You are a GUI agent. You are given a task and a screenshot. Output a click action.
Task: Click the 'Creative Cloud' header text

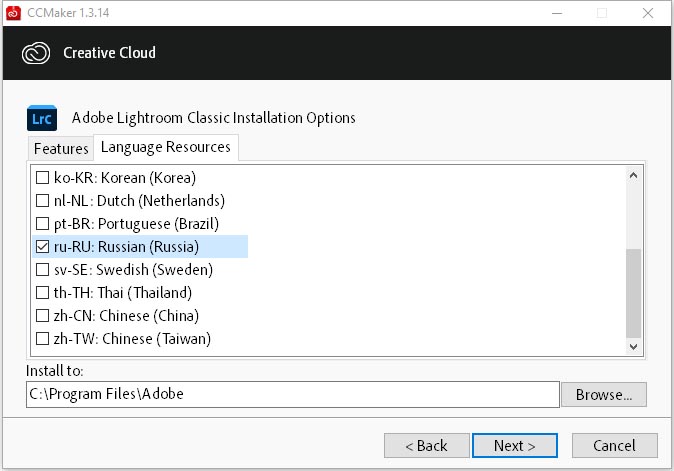click(x=109, y=52)
